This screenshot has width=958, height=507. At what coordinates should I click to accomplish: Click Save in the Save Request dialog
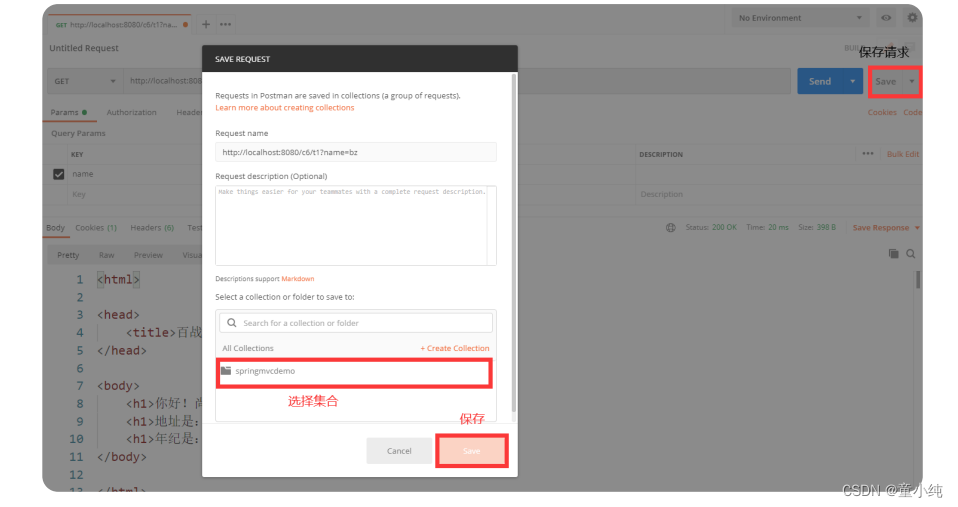click(472, 451)
